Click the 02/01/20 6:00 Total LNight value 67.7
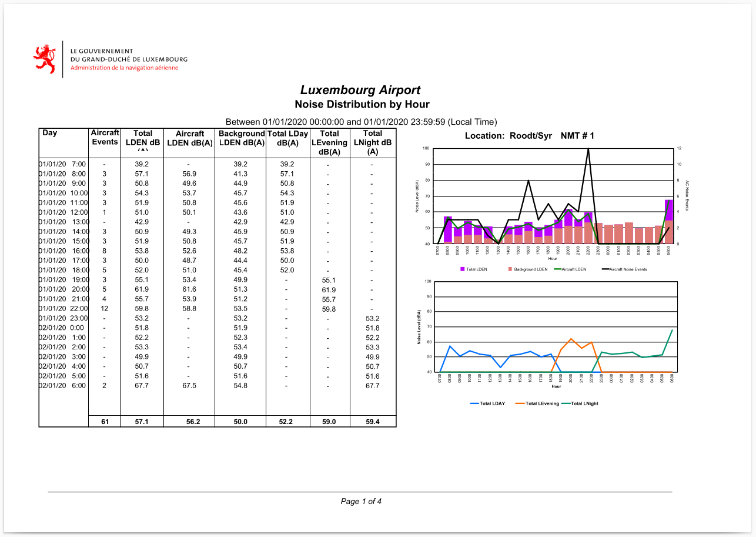This screenshot has width=756, height=537. (373, 386)
